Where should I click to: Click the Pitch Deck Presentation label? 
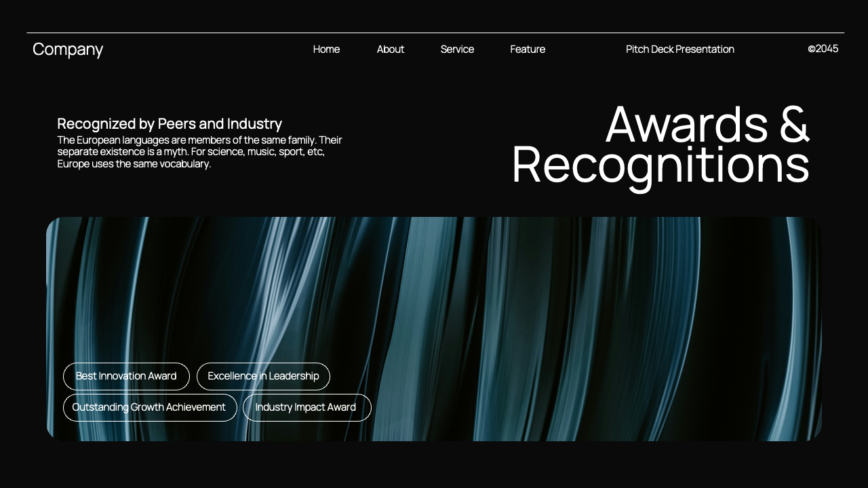point(680,49)
